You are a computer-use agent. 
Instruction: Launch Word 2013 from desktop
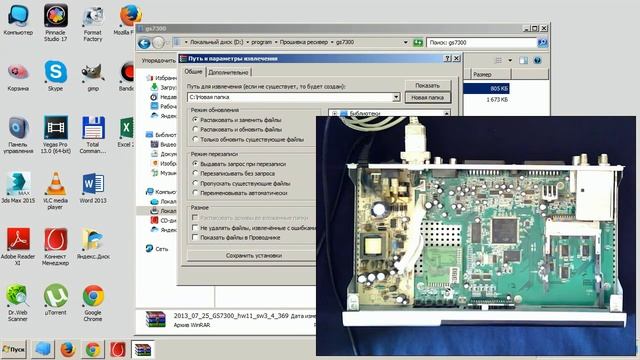tap(93, 188)
